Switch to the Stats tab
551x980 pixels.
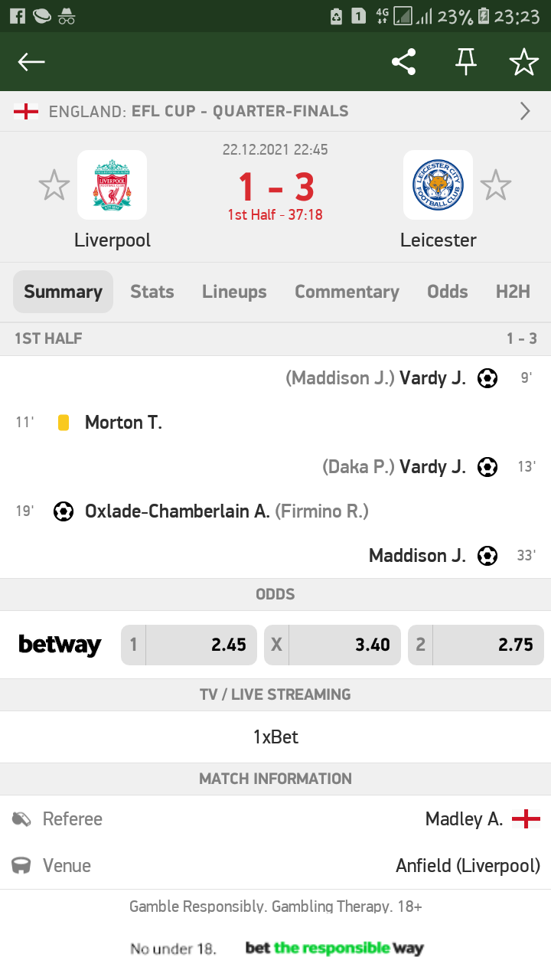pos(152,292)
